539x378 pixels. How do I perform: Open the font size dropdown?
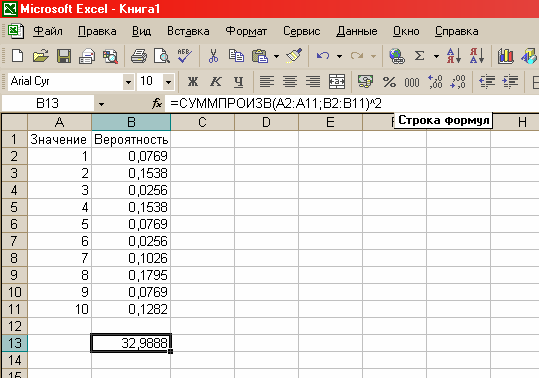click(168, 82)
